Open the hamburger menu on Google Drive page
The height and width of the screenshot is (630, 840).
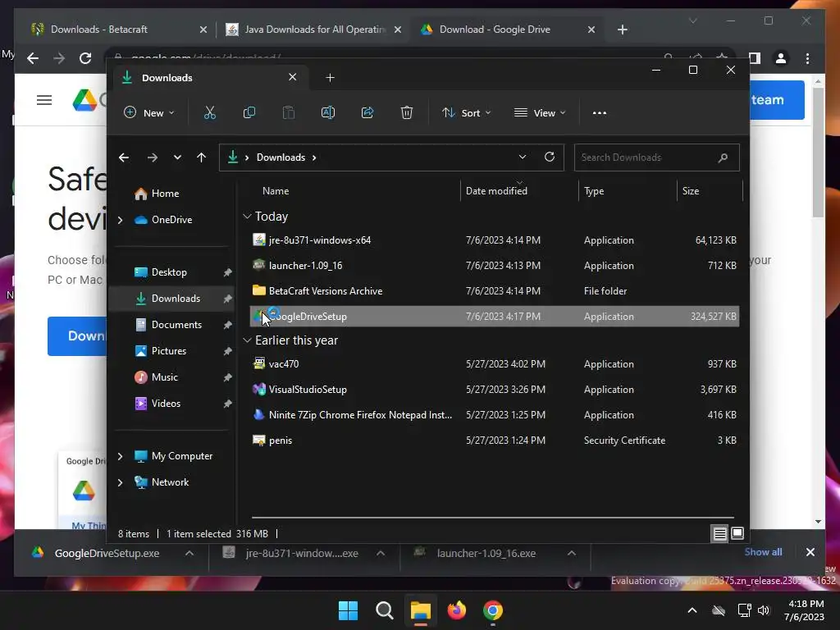click(44, 99)
